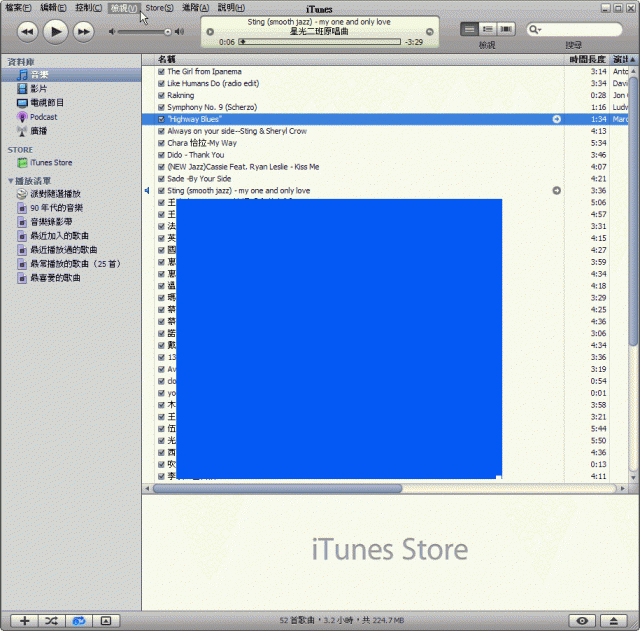
Task: Open the Store(S) menu
Action: [159, 8]
